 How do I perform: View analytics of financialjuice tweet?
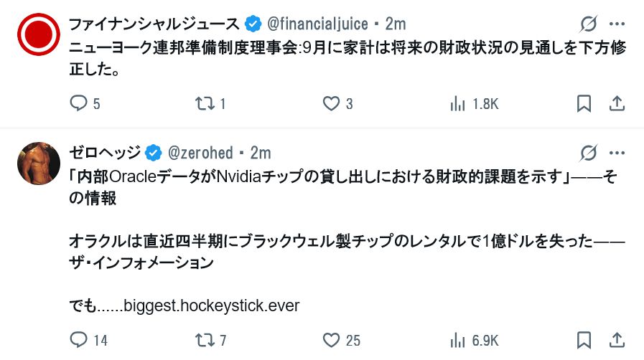click(457, 104)
